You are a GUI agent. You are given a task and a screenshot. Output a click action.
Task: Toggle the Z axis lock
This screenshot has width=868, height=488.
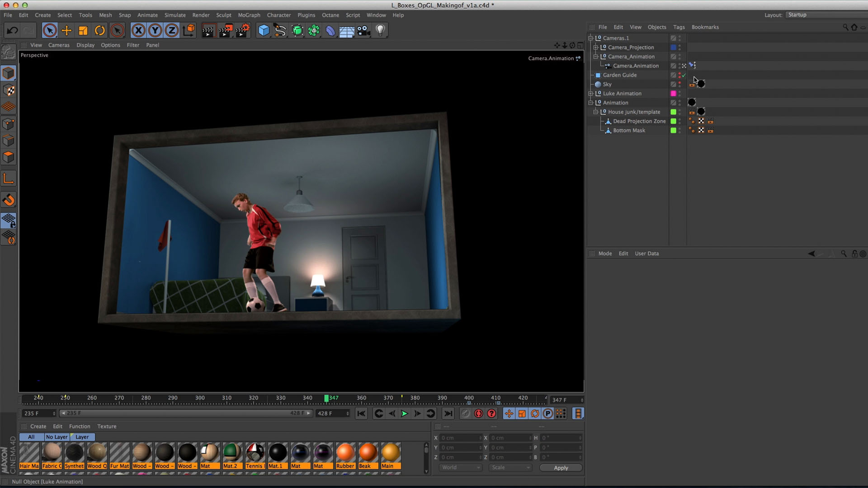tap(172, 31)
